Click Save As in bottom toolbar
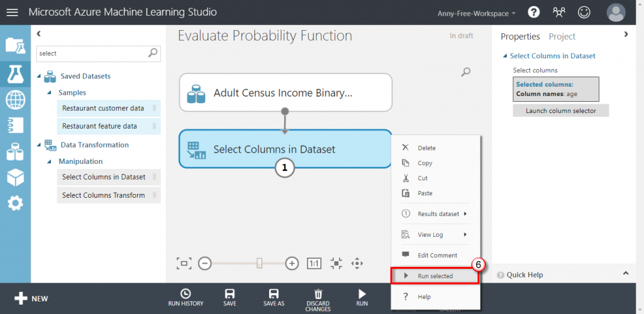644x314 pixels. (274, 298)
